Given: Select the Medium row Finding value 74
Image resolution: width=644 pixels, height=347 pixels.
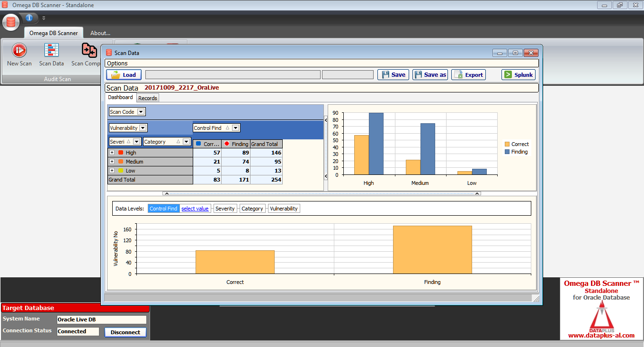Looking at the screenshot, I should pyautogui.click(x=236, y=162).
